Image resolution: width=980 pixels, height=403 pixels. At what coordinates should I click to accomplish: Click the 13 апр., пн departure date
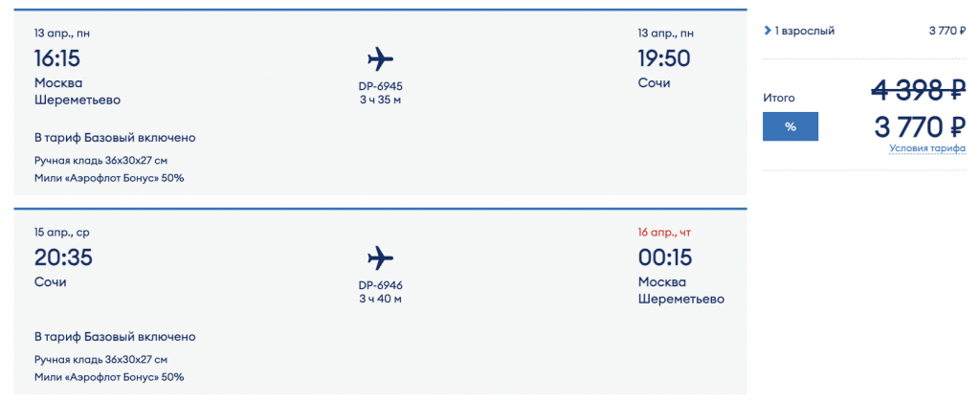[62, 34]
